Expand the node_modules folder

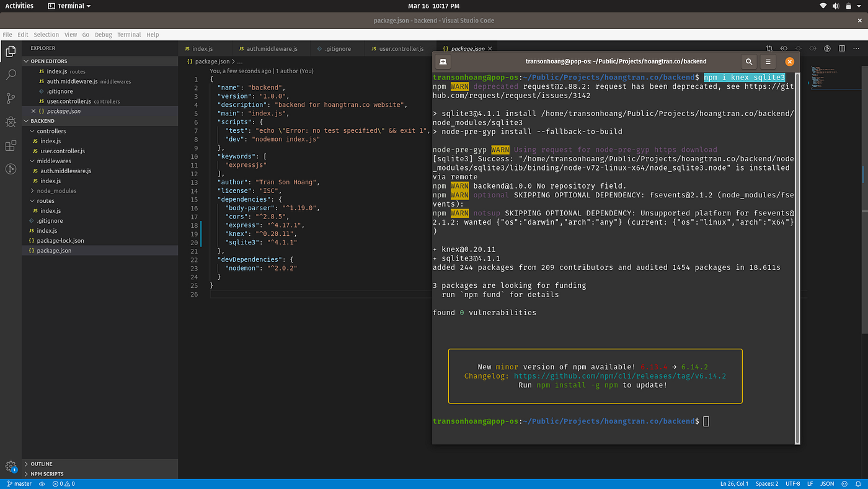56,191
